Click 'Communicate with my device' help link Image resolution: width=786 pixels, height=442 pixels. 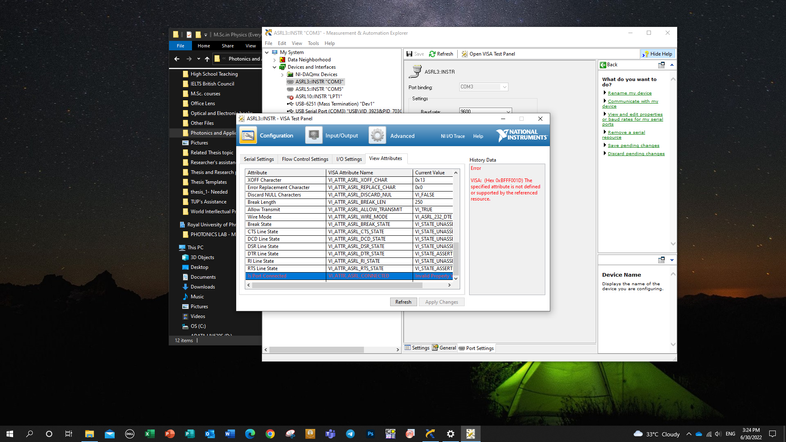click(630, 104)
